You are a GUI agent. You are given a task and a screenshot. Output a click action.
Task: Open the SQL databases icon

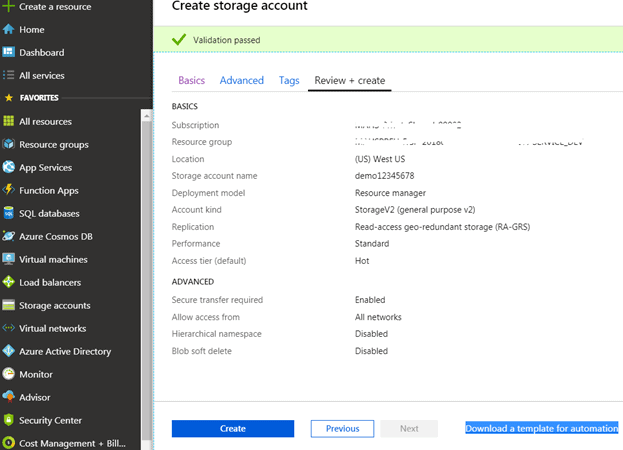[9, 213]
